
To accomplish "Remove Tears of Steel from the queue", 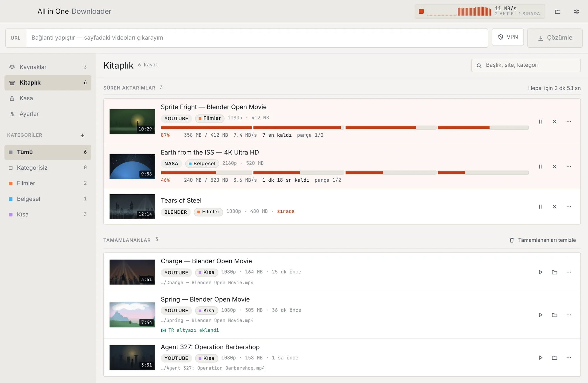I will click(x=554, y=207).
